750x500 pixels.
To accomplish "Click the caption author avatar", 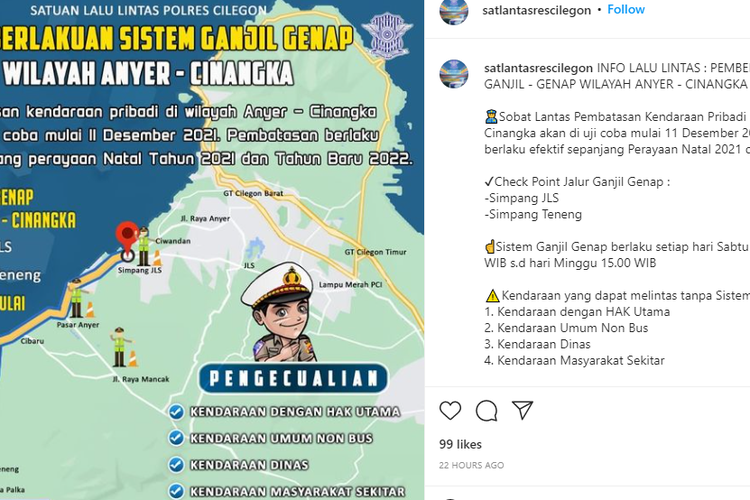I will point(454,74).
